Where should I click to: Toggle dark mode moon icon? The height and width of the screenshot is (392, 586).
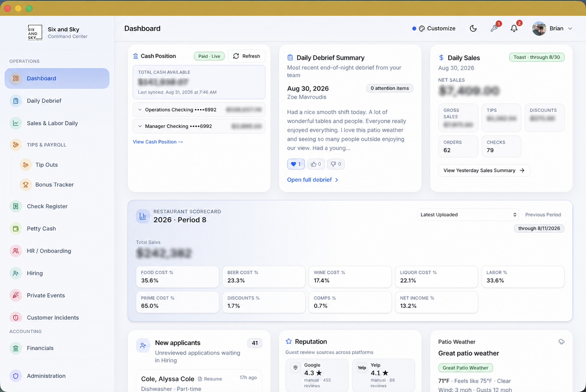[x=473, y=28]
